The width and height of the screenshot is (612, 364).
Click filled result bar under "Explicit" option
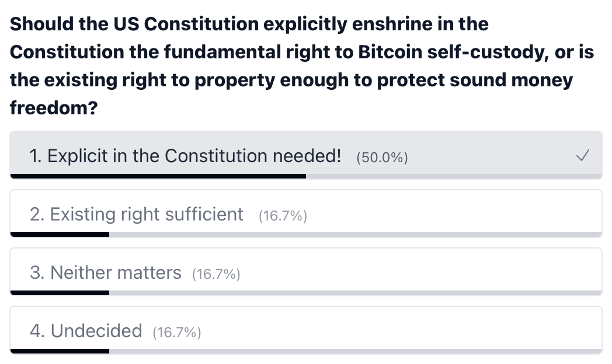pos(158,176)
